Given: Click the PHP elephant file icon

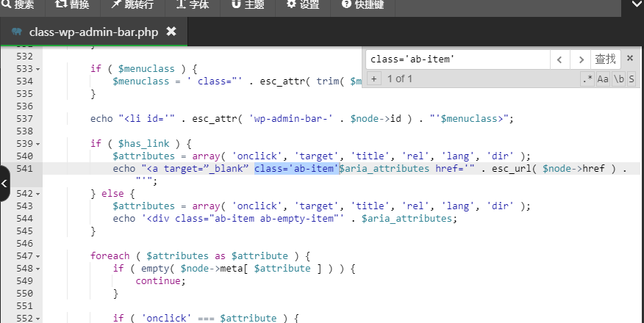Looking at the screenshot, I should [17, 32].
